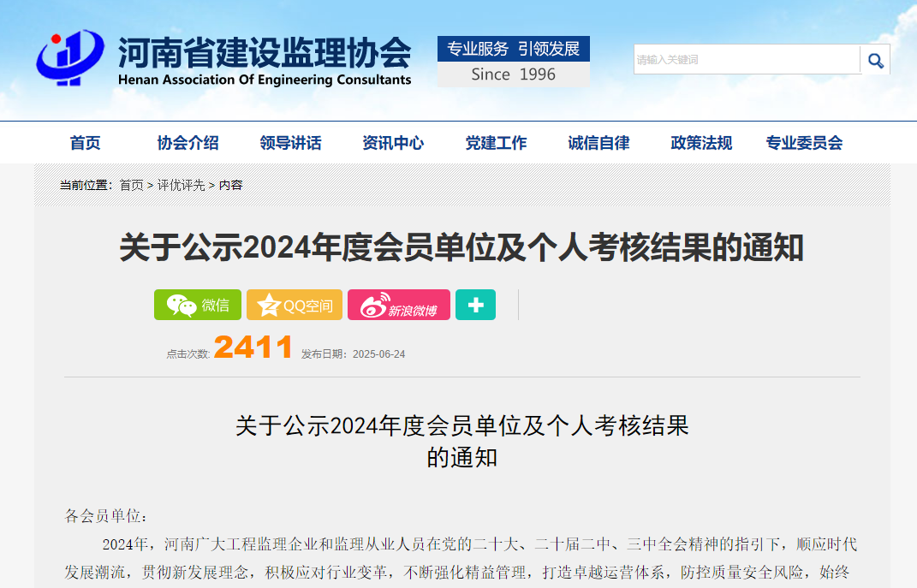917x588 pixels.
Task: Click the magnifier search icon
Action: click(875, 60)
